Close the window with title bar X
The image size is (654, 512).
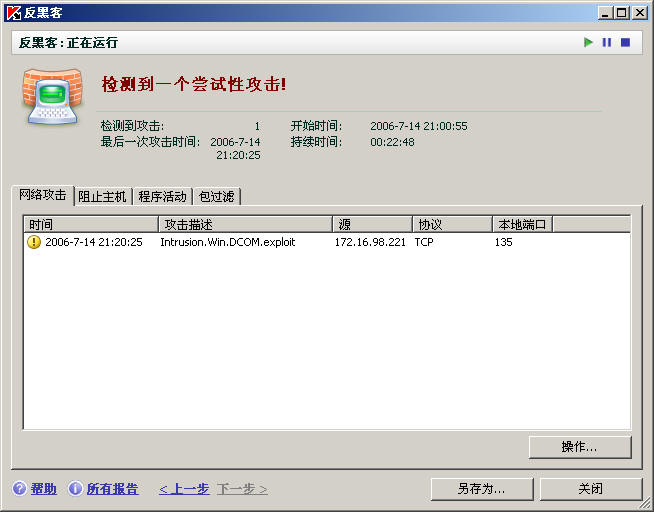click(x=639, y=13)
